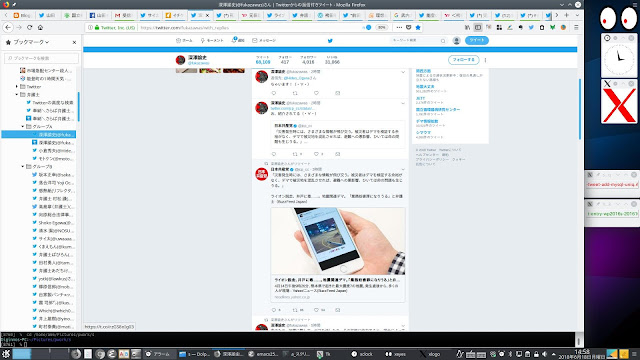The image size is (640, 360).
Task: Close the active Twitter tab
Action: [x=207, y=15]
